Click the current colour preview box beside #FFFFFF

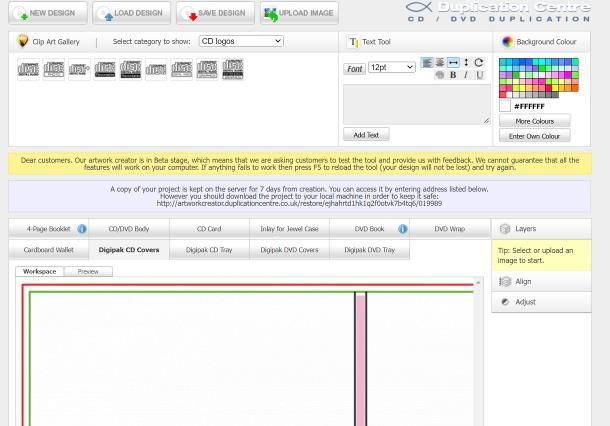pyautogui.click(x=505, y=106)
